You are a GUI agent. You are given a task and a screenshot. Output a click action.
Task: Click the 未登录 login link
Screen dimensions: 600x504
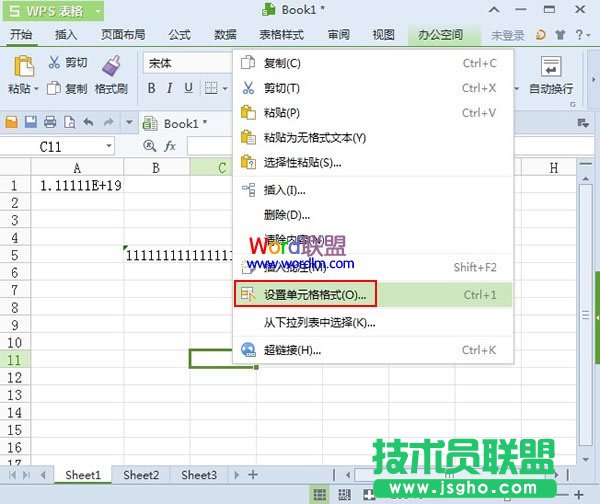(x=507, y=36)
